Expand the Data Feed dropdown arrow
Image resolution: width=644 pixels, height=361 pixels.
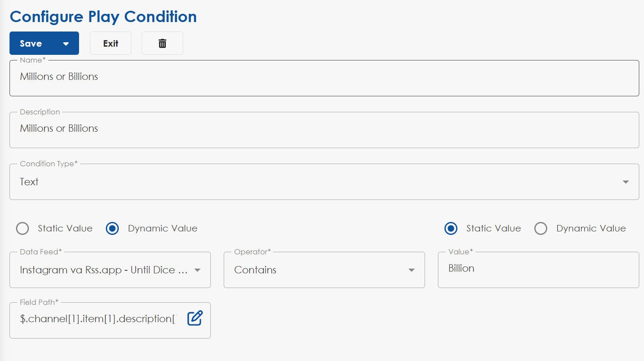click(197, 270)
